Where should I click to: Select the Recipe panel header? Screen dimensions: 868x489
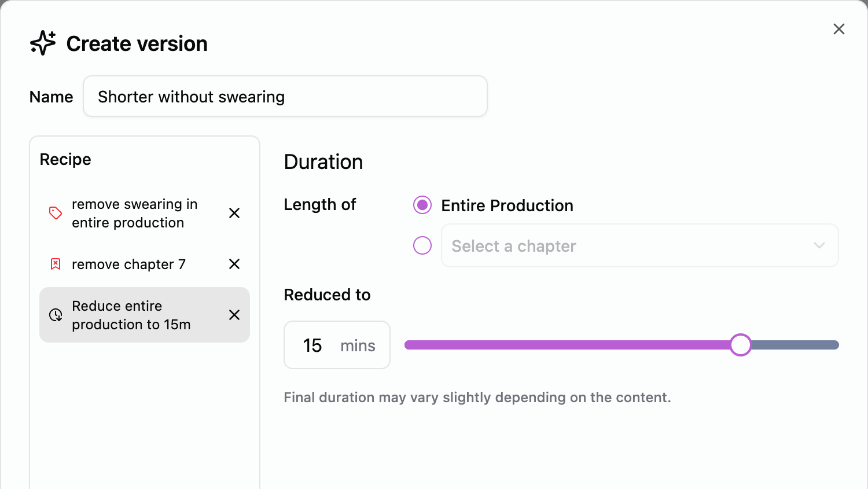click(65, 159)
